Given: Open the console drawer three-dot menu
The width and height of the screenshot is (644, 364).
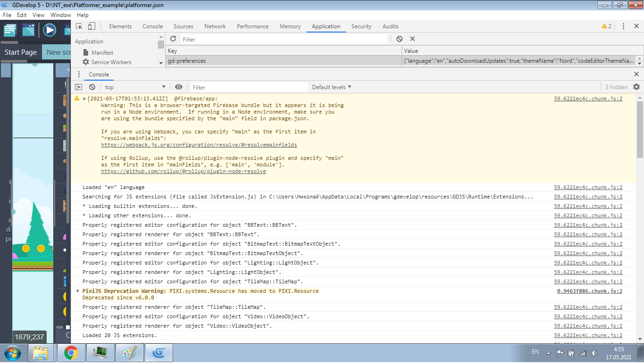Looking at the screenshot, I should pos(78,74).
